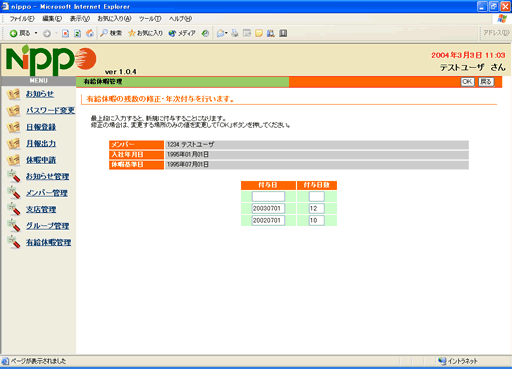Open the Favorites (お気に入り) toolbar button
This screenshot has height=369, width=512.
pyautogui.click(x=145, y=33)
